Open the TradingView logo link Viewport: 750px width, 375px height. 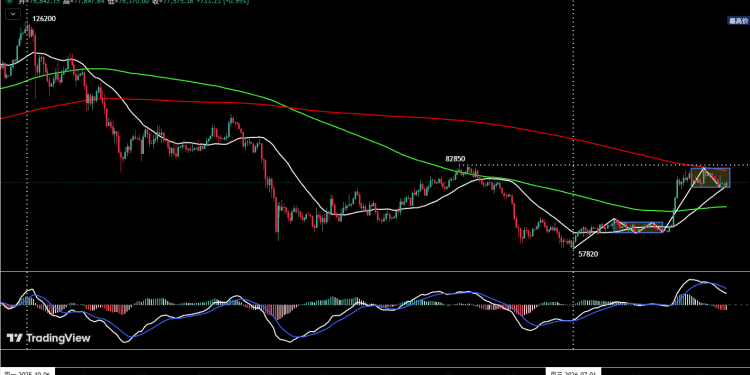(x=49, y=338)
